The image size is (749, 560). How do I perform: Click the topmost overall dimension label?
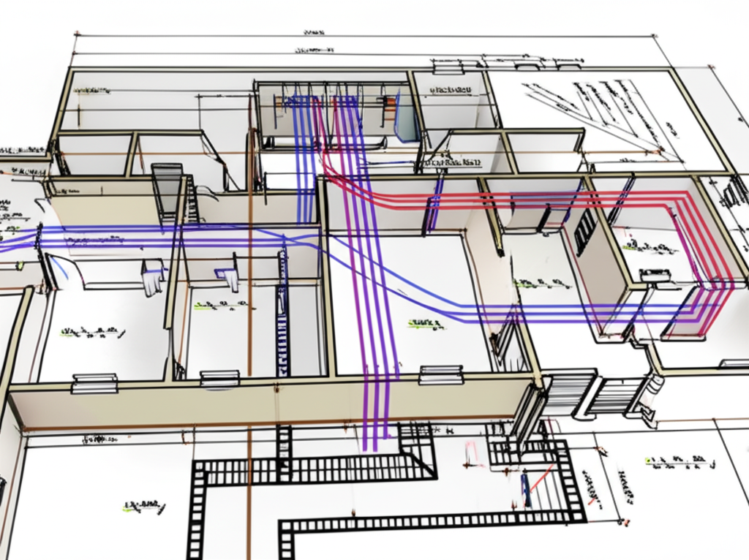[313, 33]
